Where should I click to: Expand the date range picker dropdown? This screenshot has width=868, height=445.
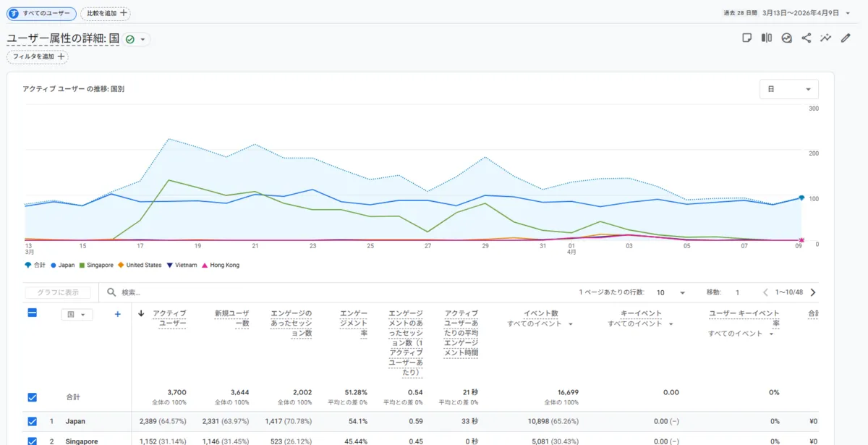click(847, 13)
